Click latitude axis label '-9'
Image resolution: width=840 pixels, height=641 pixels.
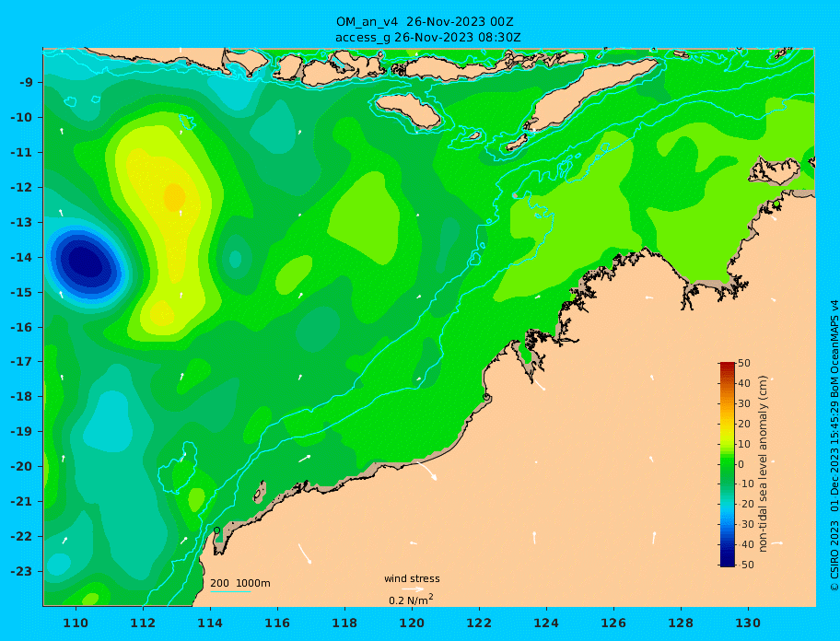click(x=27, y=82)
